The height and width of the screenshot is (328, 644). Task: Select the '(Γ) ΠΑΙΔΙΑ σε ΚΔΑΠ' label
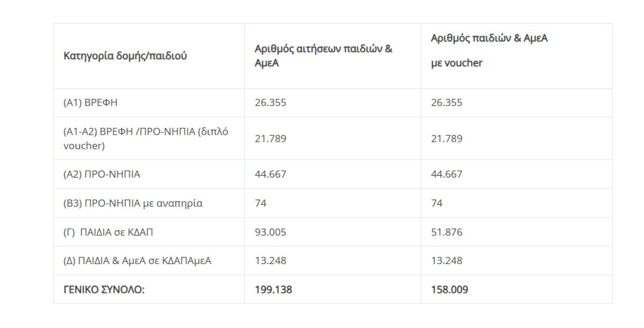click(108, 232)
